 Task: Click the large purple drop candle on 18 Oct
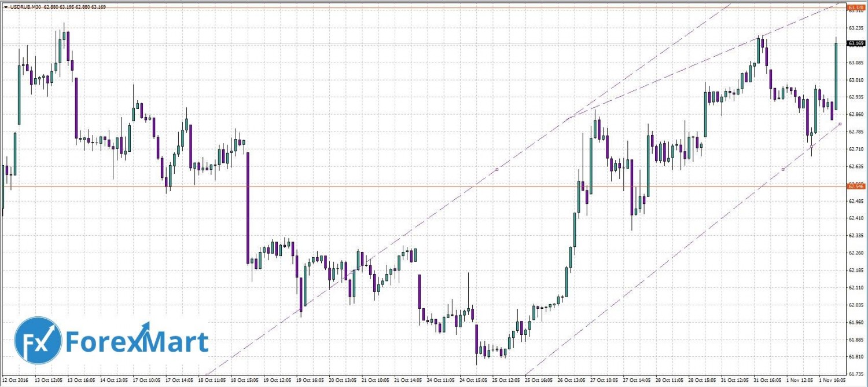pos(248,206)
